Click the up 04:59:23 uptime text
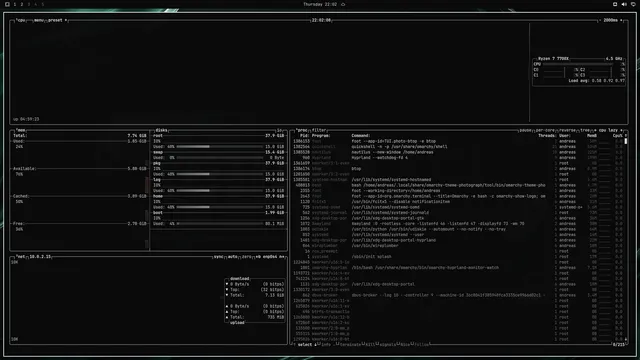Image resolution: width=640 pixels, height=360 pixels. pyautogui.click(x=26, y=119)
